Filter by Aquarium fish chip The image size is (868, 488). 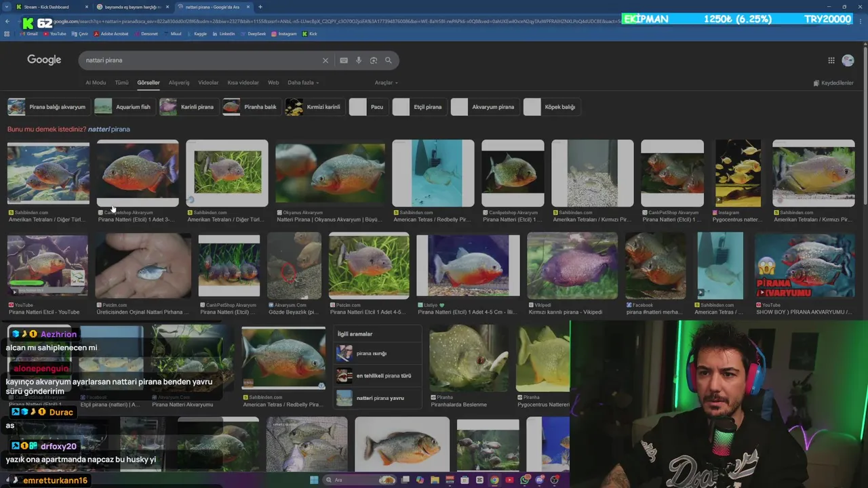(123, 107)
